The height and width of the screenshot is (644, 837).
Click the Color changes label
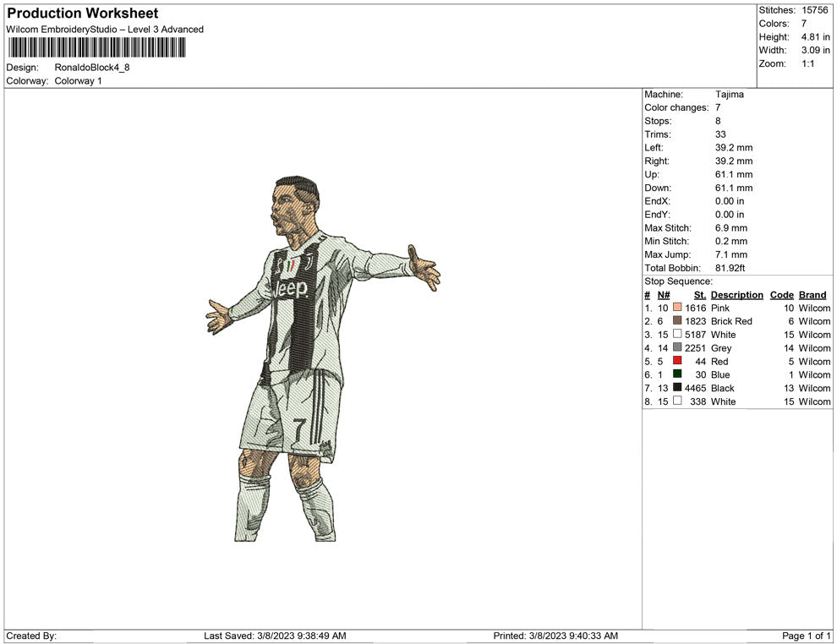pos(676,108)
